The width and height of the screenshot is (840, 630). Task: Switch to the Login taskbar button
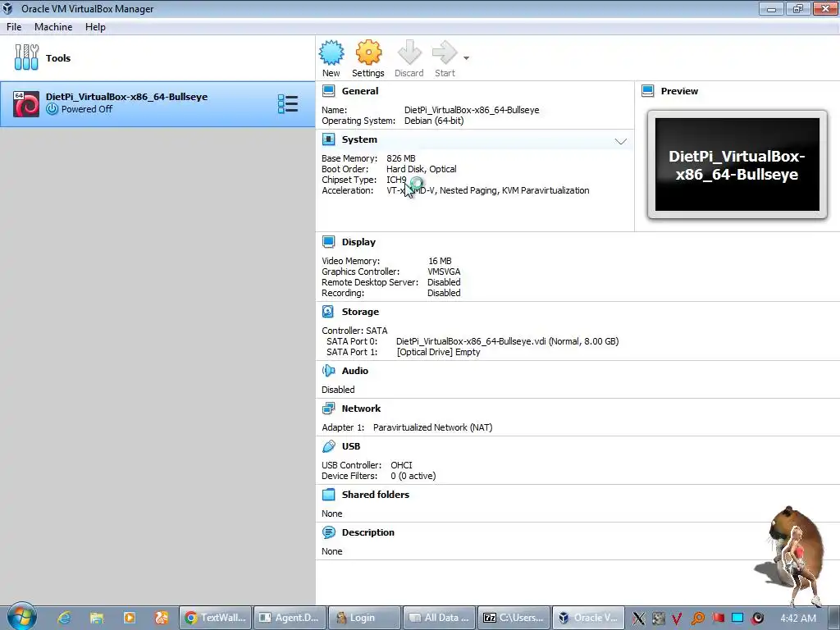[364, 618]
